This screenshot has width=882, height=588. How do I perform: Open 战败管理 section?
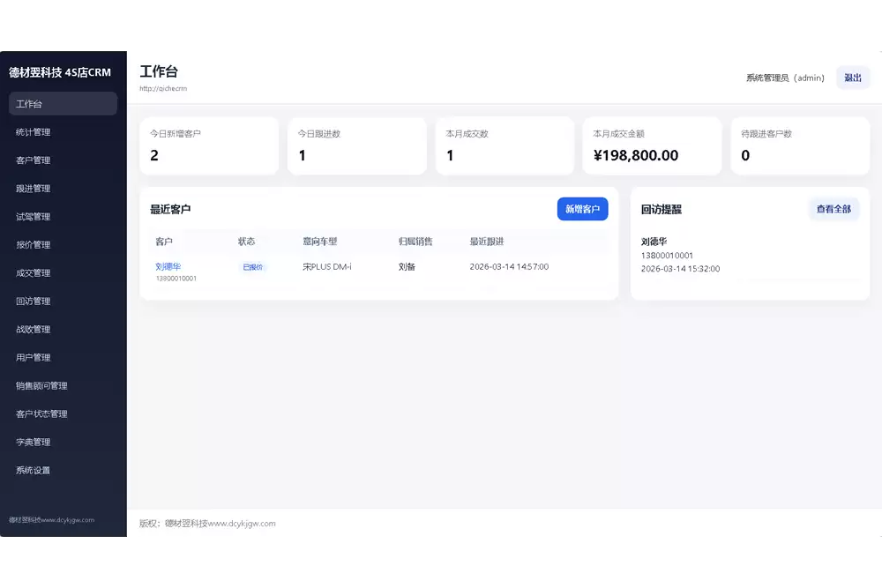coord(34,330)
